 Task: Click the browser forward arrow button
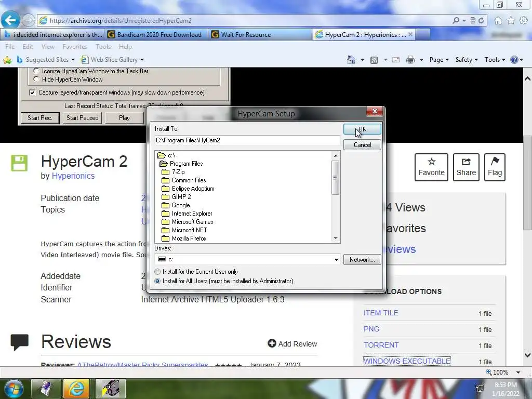tap(29, 21)
